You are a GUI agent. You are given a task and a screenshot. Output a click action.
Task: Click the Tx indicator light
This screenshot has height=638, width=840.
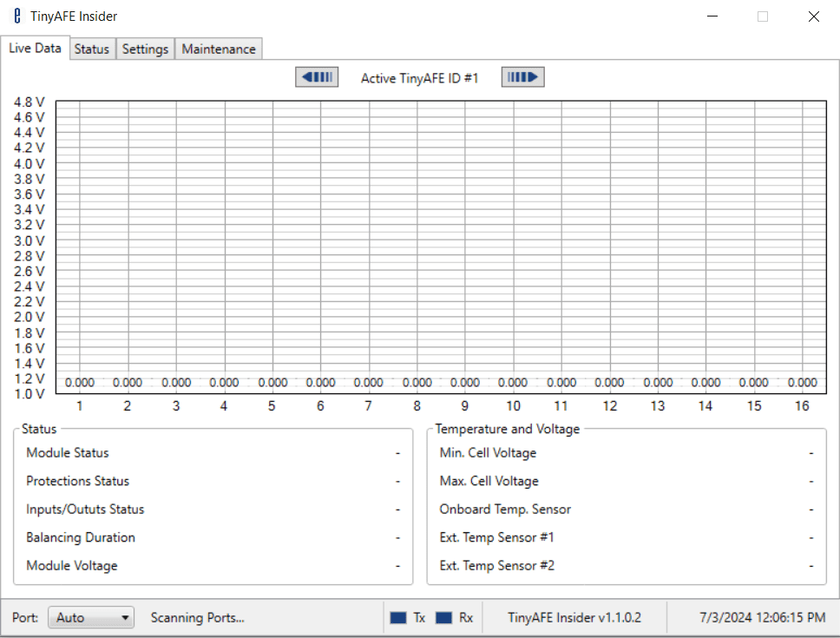tap(398, 618)
